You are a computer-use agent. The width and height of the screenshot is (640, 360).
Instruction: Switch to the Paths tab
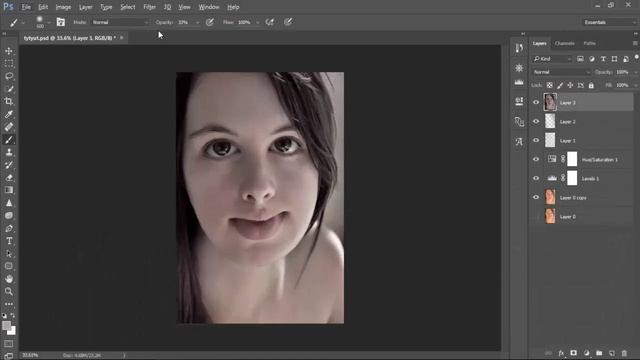coord(589,43)
